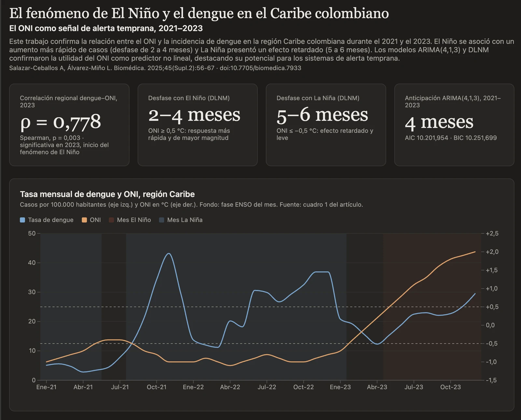Click the Mes El Niño legend swatch
The width and height of the screenshot is (521, 420).
[111, 220]
